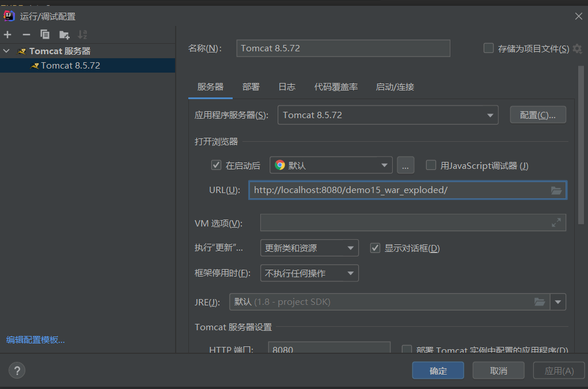
Task: Click Chrome icon in browser selector
Action: 280,165
